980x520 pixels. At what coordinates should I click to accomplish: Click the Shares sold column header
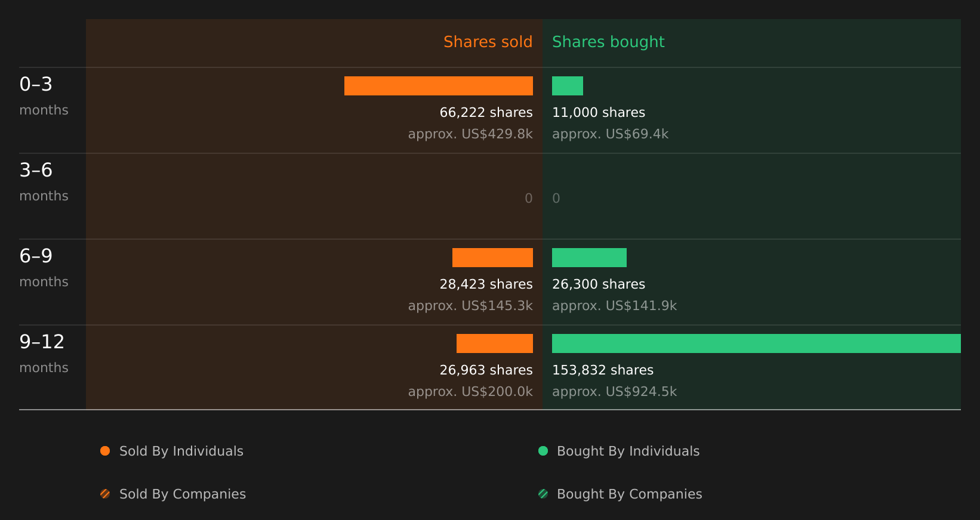point(488,42)
